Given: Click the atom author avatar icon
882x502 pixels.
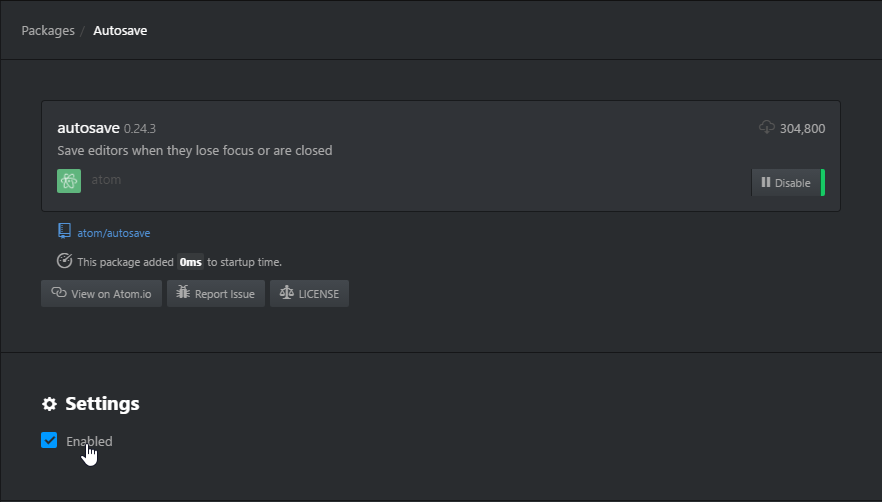Looking at the screenshot, I should click(69, 181).
